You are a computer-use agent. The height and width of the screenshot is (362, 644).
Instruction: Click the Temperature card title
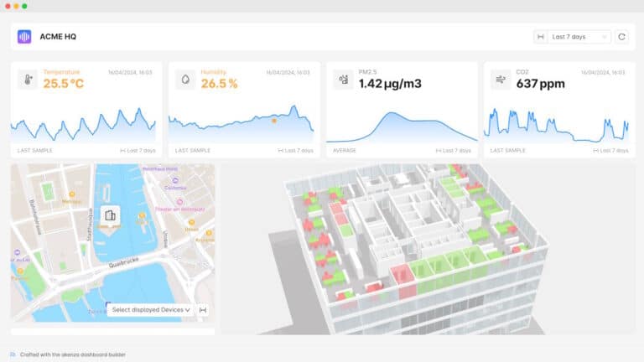(x=61, y=72)
